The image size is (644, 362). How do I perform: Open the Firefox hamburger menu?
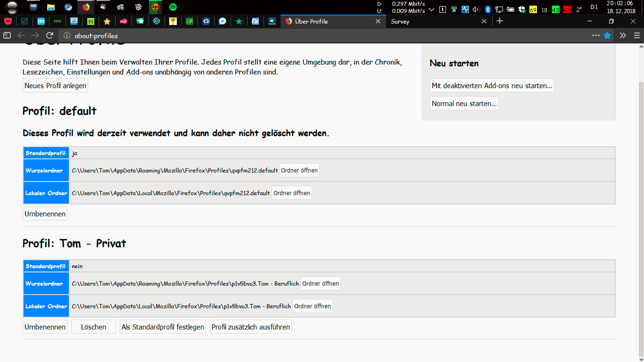click(x=637, y=35)
